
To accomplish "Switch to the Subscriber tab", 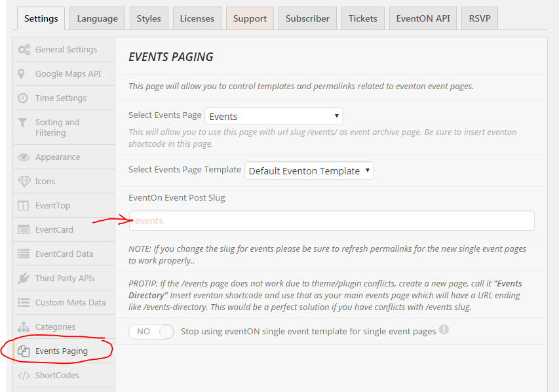I will (307, 18).
